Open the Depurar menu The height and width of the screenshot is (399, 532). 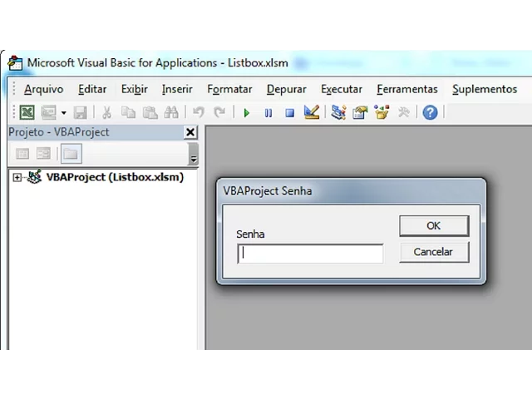[286, 89]
